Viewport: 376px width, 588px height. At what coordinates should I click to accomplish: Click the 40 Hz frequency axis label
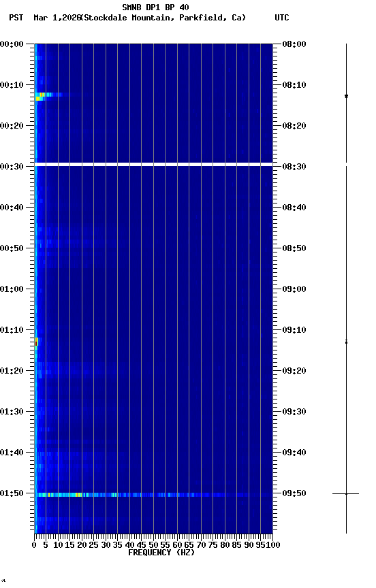pos(130,545)
